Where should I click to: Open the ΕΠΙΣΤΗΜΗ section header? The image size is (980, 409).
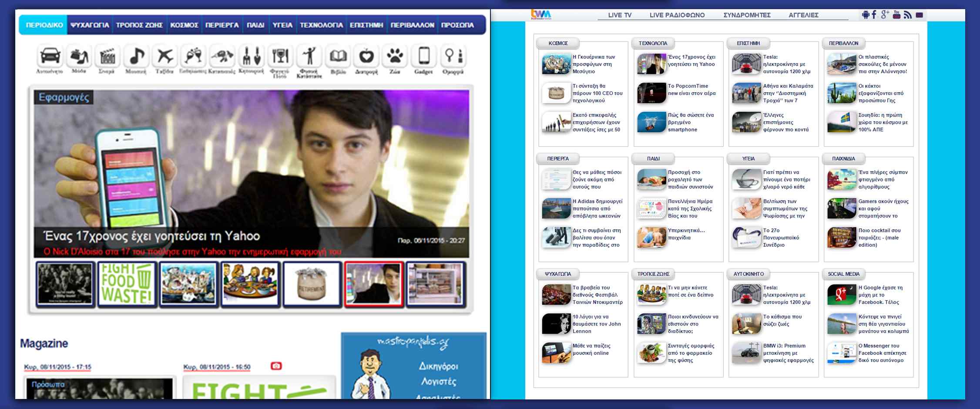[748, 43]
